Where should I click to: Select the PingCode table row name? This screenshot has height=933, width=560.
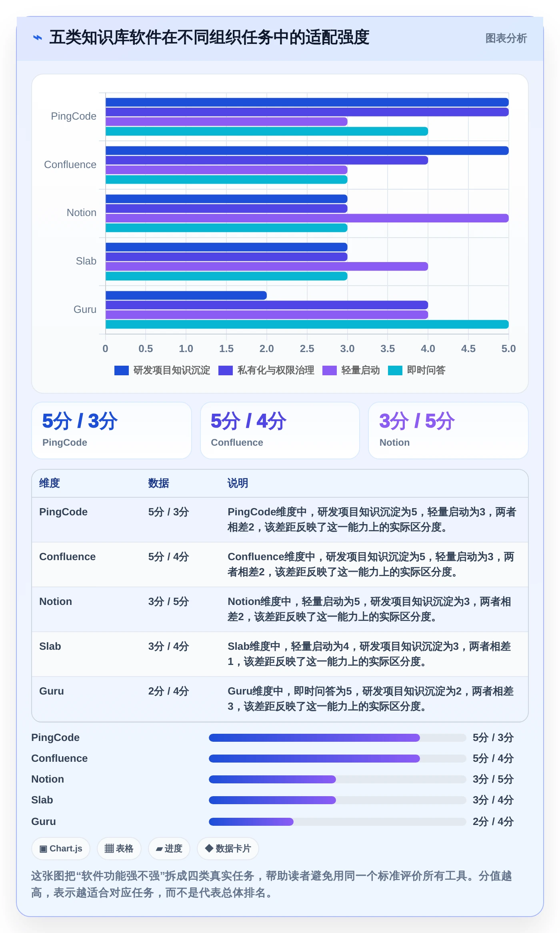(x=63, y=512)
